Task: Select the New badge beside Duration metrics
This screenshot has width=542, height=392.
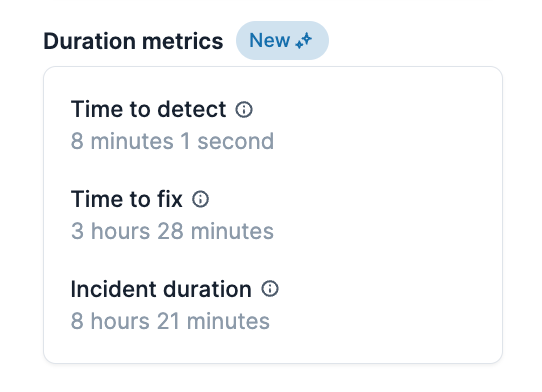Action: click(282, 40)
